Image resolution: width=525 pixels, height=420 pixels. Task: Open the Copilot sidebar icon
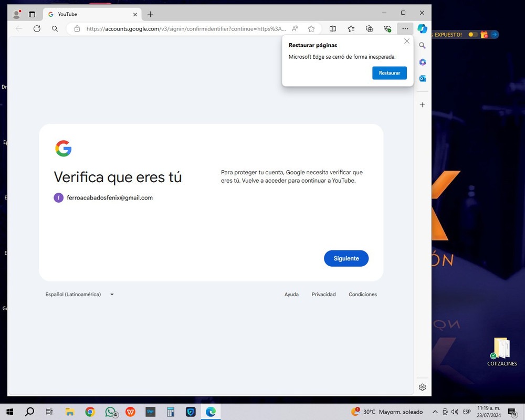(422, 29)
